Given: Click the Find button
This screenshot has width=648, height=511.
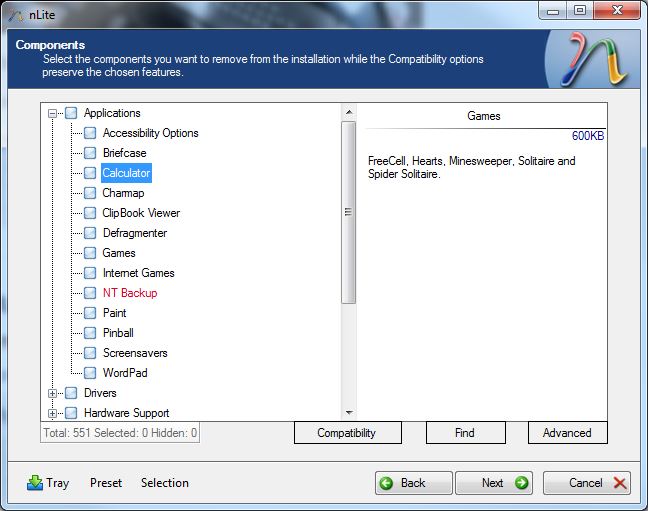Looking at the screenshot, I should pos(465,433).
